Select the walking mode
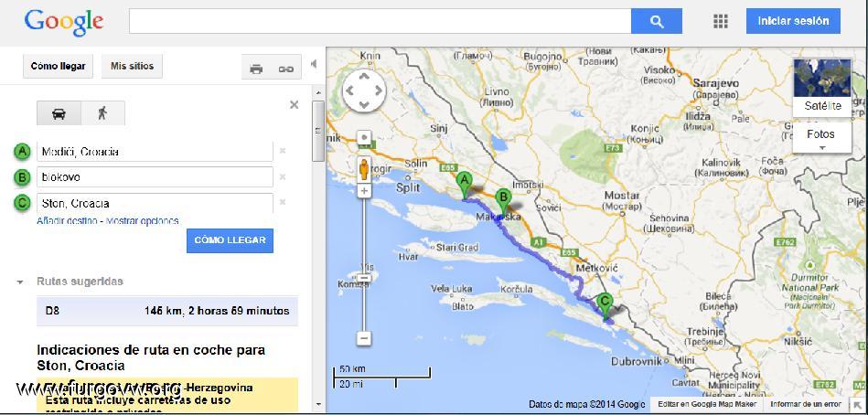 [x=103, y=113]
